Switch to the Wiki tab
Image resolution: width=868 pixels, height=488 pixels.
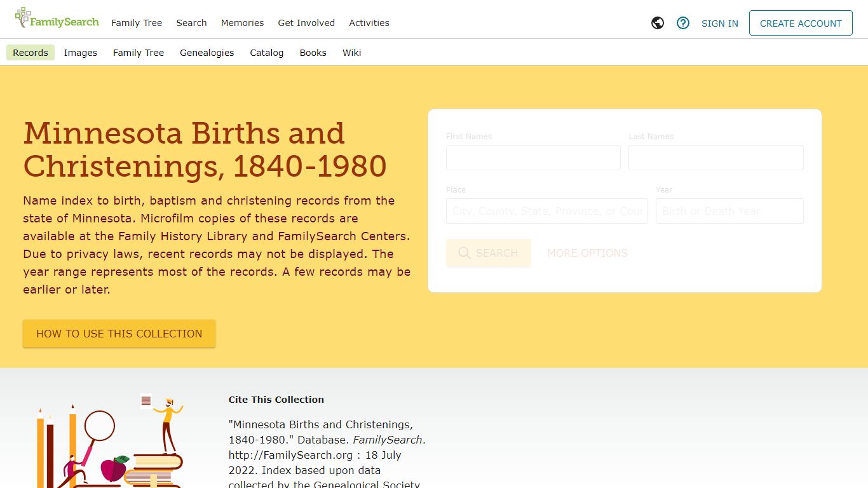pyautogui.click(x=352, y=53)
